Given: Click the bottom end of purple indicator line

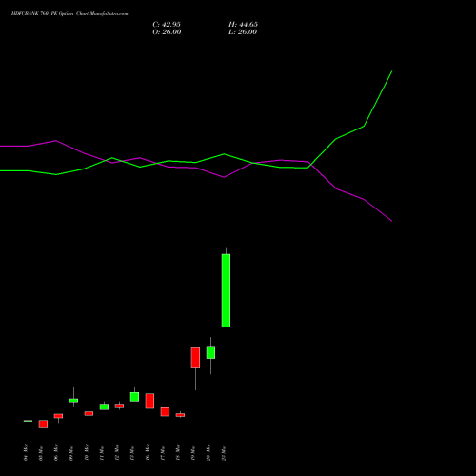Looking at the screenshot, I should coord(391,221).
